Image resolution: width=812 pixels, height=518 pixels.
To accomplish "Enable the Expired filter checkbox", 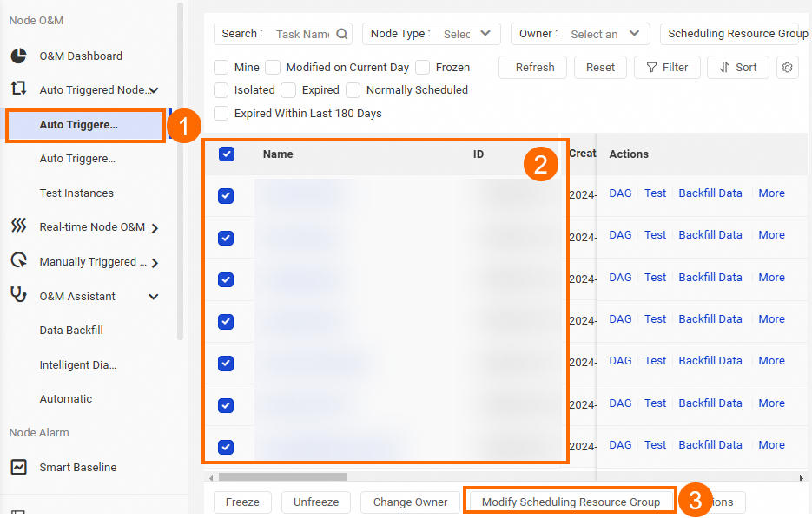I will [x=288, y=90].
